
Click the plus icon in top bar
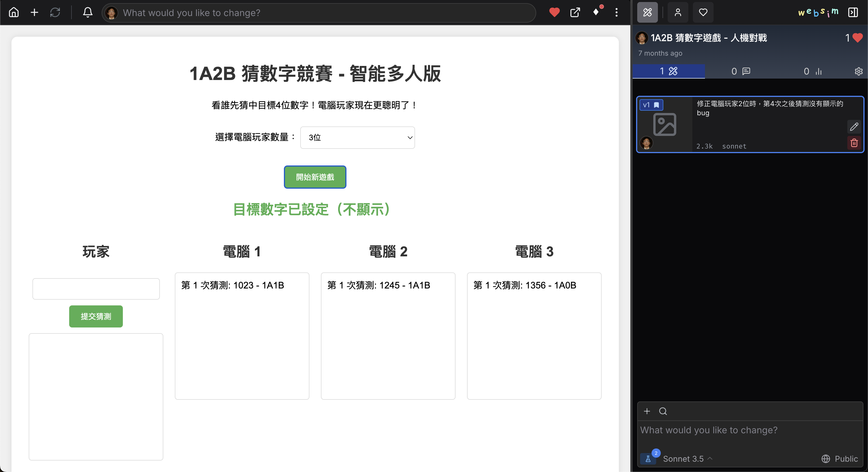click(x=34, y=12)
